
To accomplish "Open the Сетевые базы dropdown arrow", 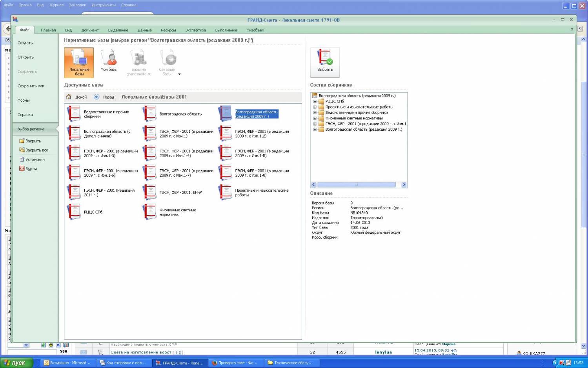I will pyautogui.click(x=179, y=74).
